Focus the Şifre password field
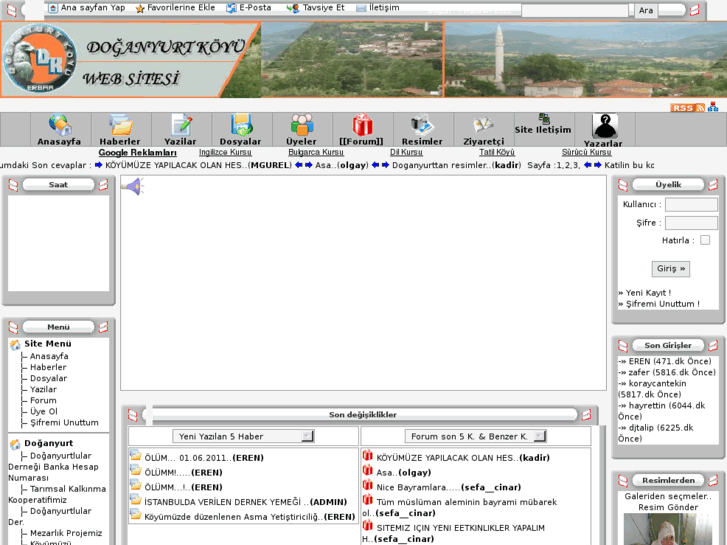The height and width of the screenshot is (545, 727). 691,223
